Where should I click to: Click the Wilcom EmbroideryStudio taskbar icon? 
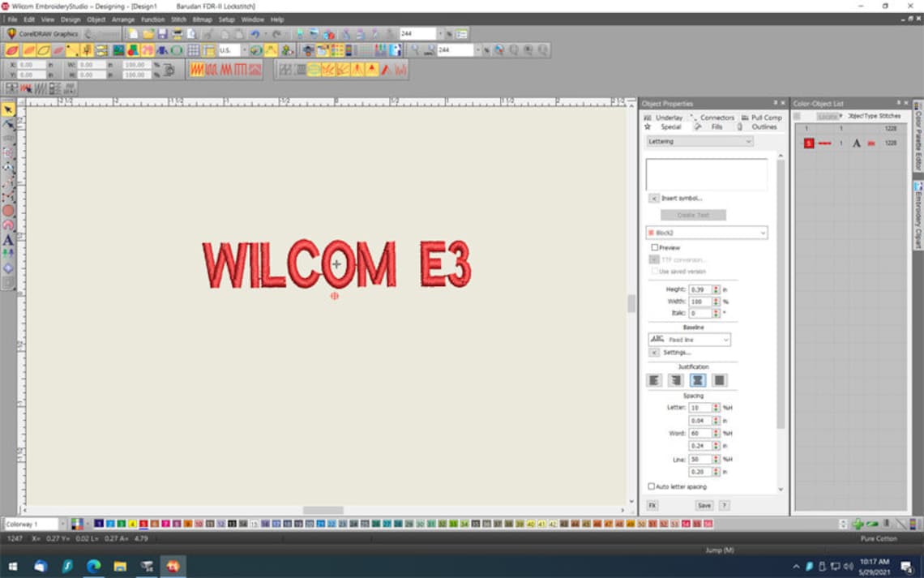click(x=173, y=567)
